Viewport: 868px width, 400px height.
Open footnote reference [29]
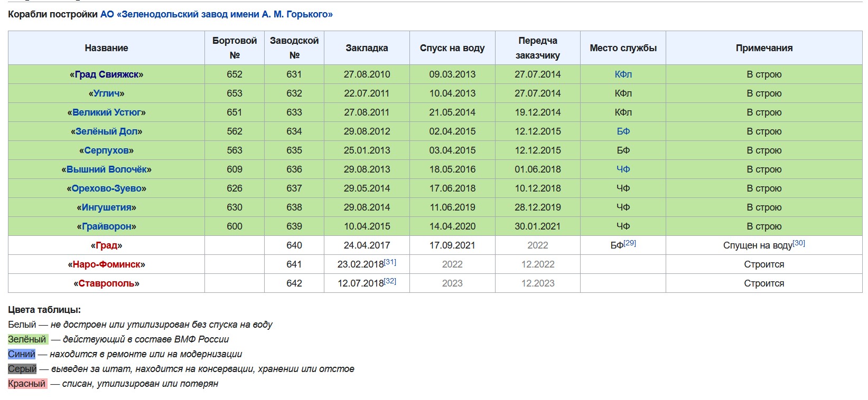coord(630,243)
